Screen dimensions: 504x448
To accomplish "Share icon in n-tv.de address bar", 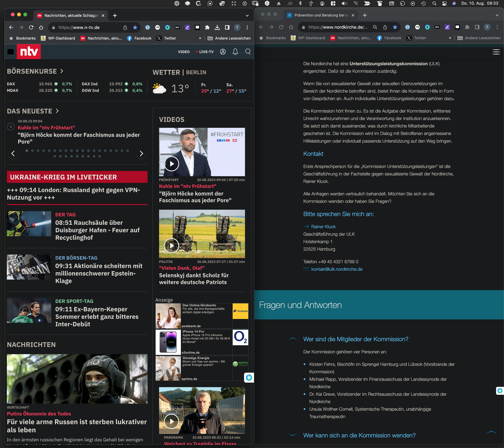I will coord(125,27).
